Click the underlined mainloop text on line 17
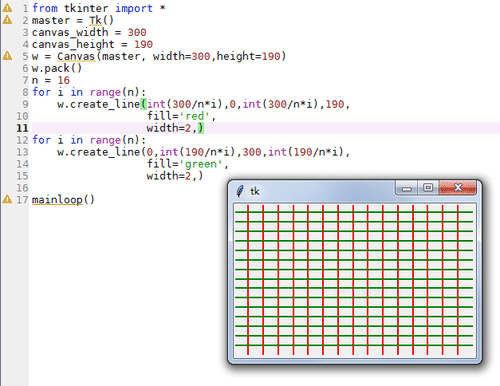This screenshot has width=500, height=386. (x=57, y=199)
